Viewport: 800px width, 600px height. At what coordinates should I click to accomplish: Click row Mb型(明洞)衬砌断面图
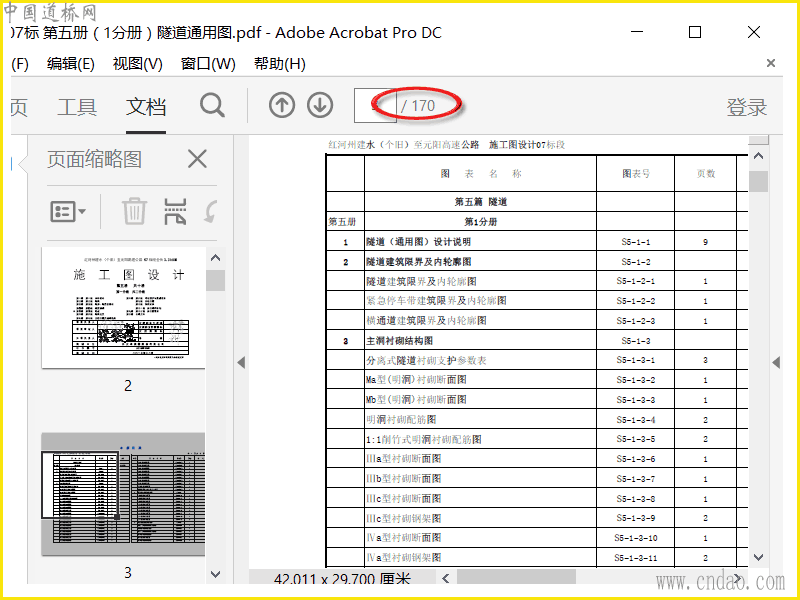pos(537,399)
